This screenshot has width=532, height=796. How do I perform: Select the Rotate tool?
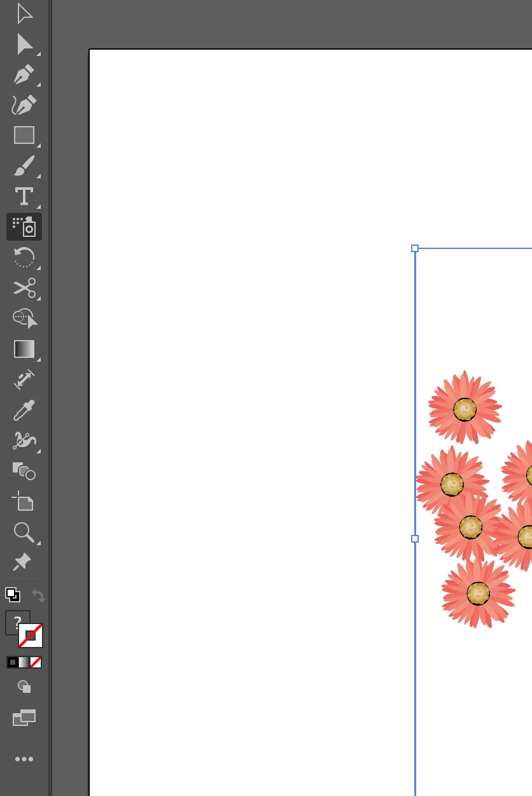24,258
